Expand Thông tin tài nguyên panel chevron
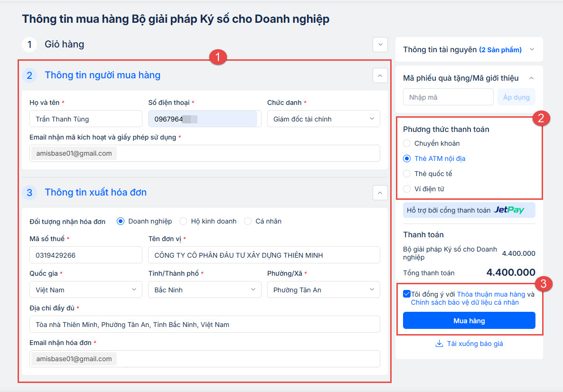 [x=532, y=49]
